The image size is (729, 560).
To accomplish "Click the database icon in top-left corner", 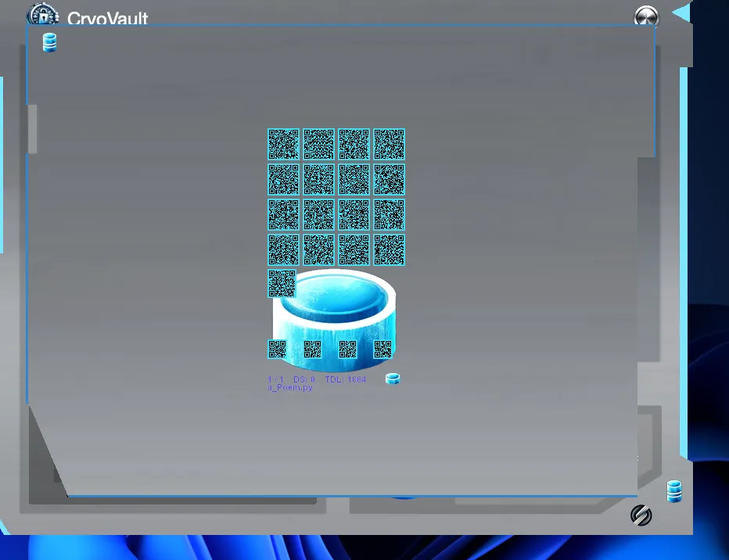I will click(x=49, y=43).
